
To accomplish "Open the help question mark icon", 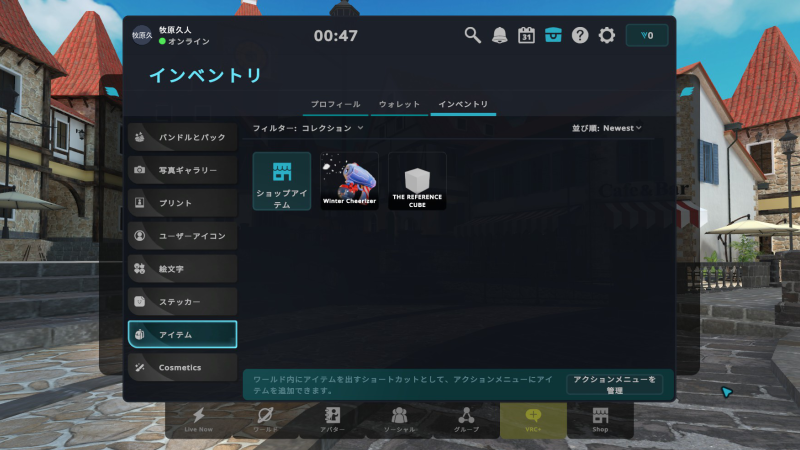I will click(580, 35).
